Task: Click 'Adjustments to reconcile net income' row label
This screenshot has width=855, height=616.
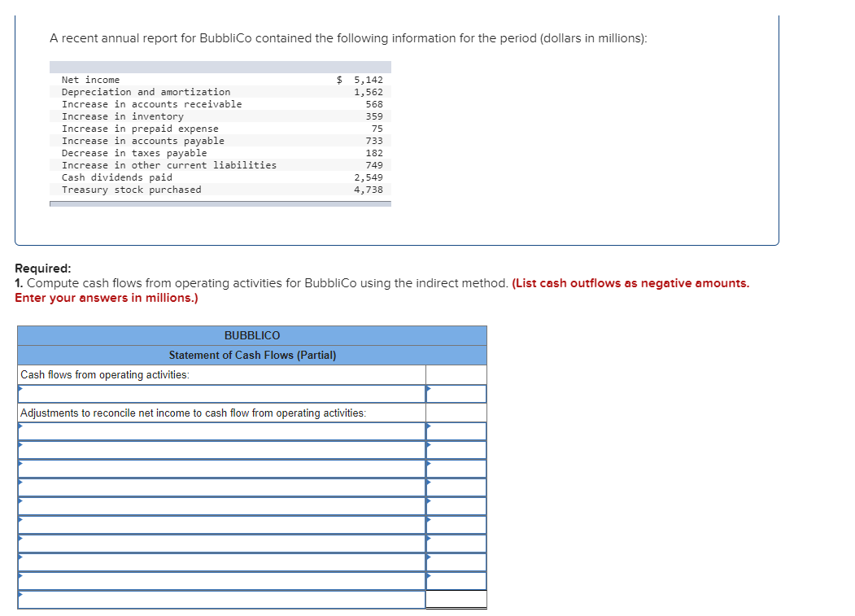Action: coord(193,413)
